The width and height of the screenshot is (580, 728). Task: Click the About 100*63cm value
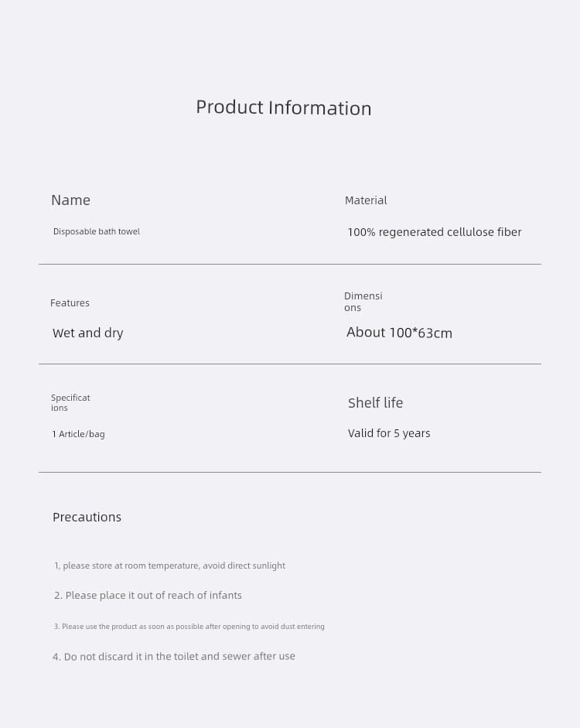(x=399, y=333)
